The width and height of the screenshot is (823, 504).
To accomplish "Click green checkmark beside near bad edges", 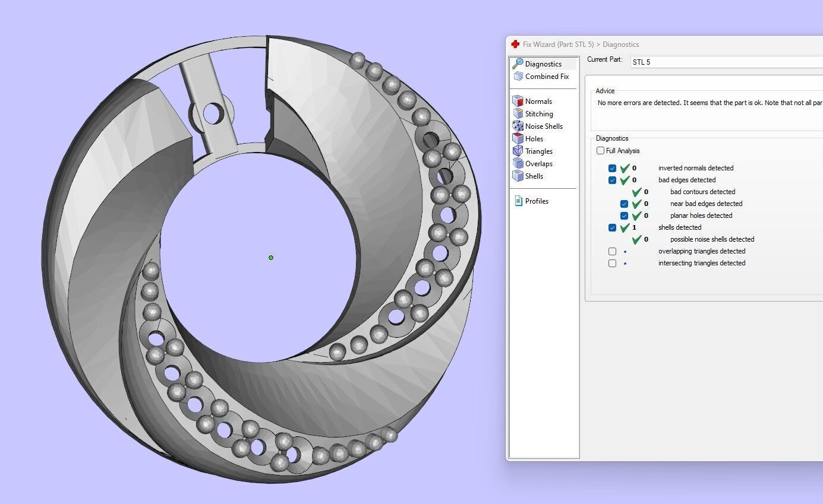I will click(x=636, y=204).
